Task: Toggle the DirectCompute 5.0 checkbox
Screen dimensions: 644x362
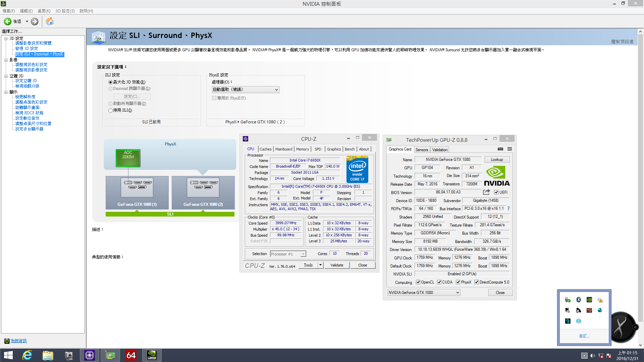Action: (x=476, y=282)
